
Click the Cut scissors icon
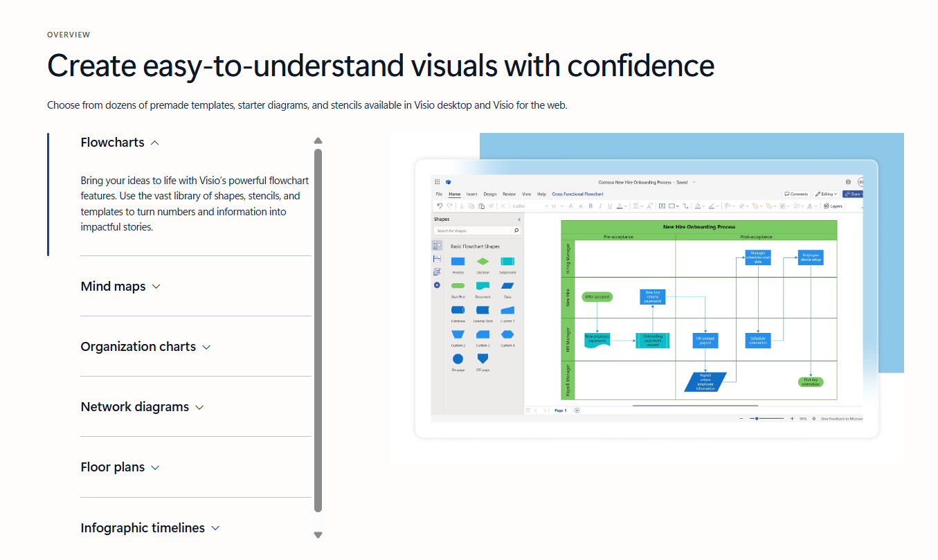coord(461,206)
